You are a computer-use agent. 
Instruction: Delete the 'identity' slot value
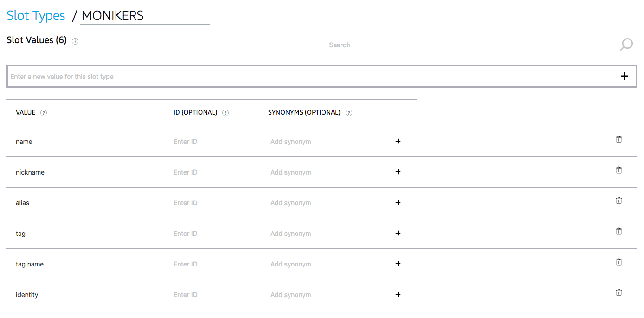coord(618,292)
